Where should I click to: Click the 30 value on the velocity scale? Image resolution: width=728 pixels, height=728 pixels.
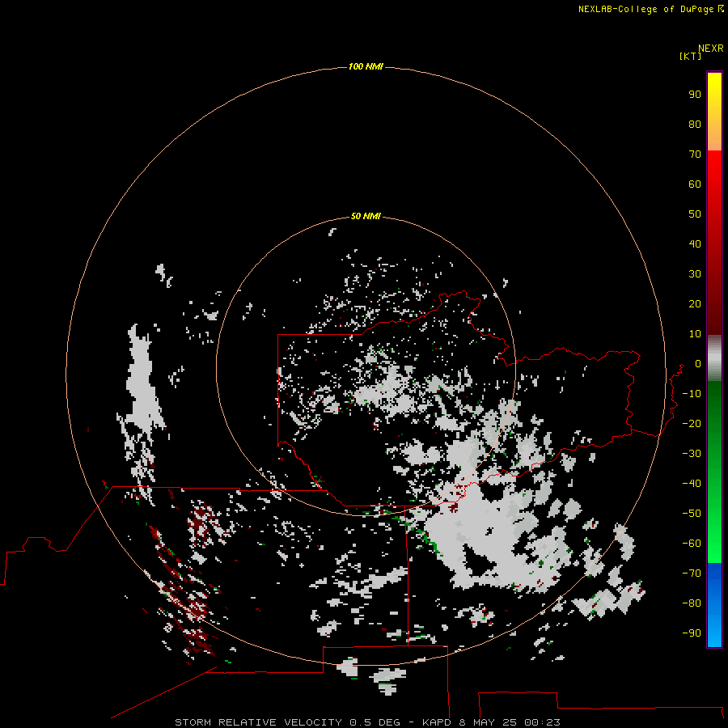click(695, 274)
